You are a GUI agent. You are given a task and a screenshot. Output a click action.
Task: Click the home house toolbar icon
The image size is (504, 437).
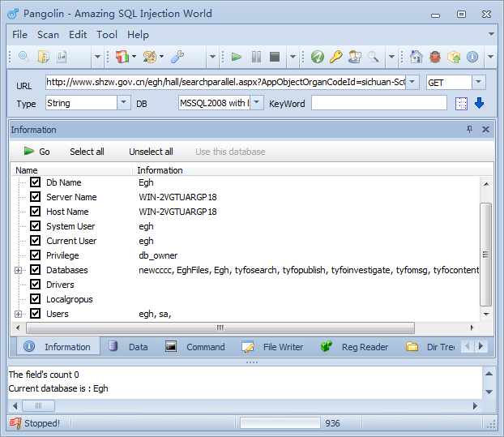416,57
